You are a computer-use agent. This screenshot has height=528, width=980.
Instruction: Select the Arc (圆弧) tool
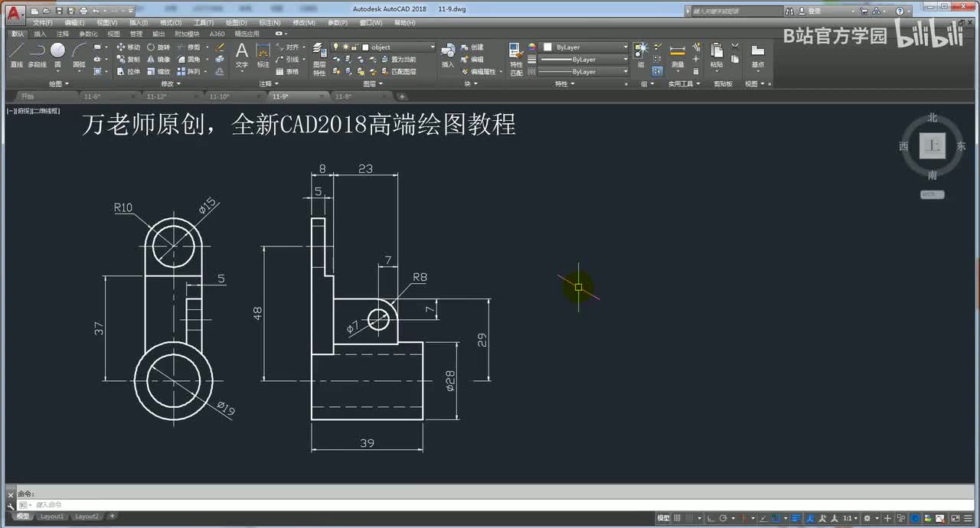pos(79,55)
